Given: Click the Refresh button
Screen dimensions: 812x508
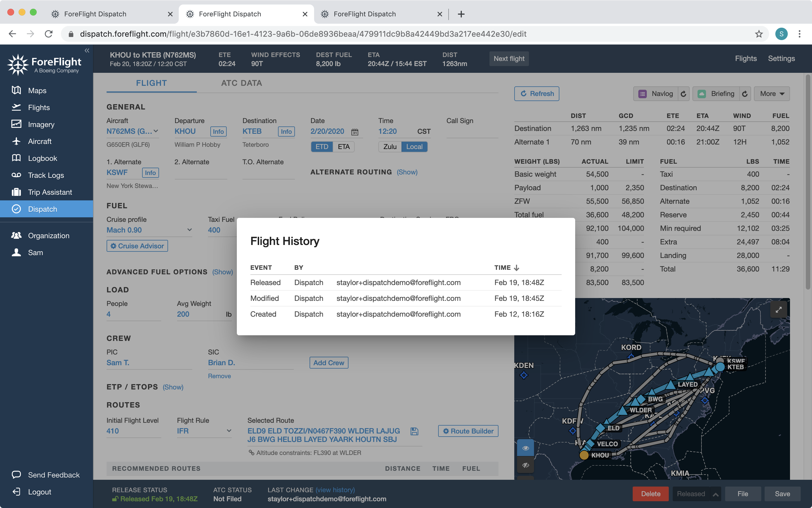Looking at the screenshot, I should coord(537,94).
